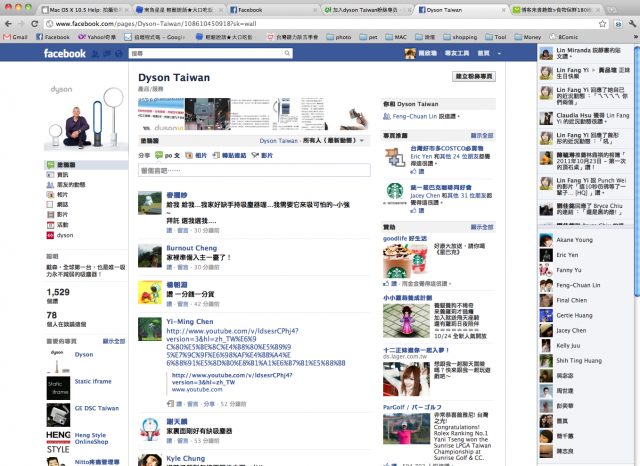Click the create page button
640x466 pixels.
click(x=474, y=76)
